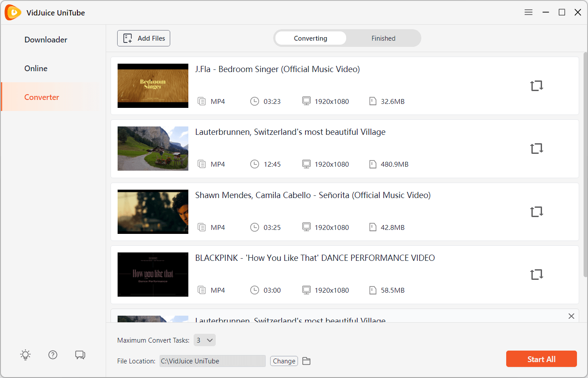The height and width of the screenshot is (378, 588).
Task: Select the How You Like That thumbnail
Action: tap(153, 275)
